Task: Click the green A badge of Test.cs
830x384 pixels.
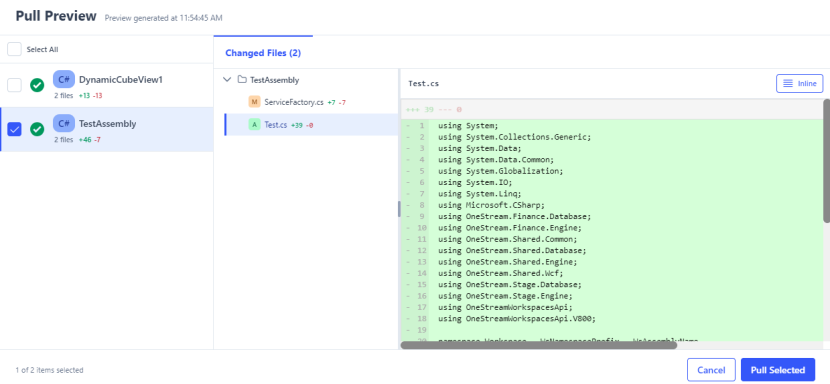Action: click(254, 125)
